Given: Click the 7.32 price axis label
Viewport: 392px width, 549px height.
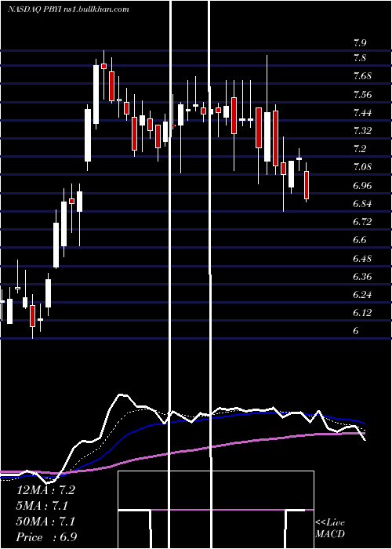Looking at the screenshot, I should pos(362,131).
